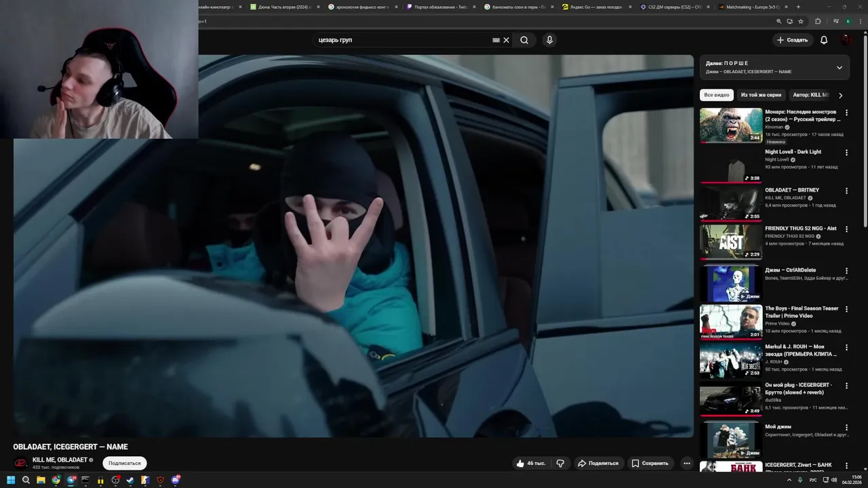868x488 pixels.
Task: Open the KILL ME, OBLADAET channel name link
Action: click(x=60, y=460)
